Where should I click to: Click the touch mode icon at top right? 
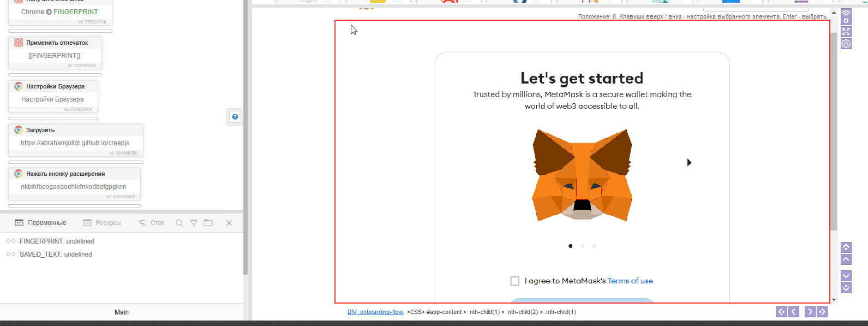click(846, 16)
